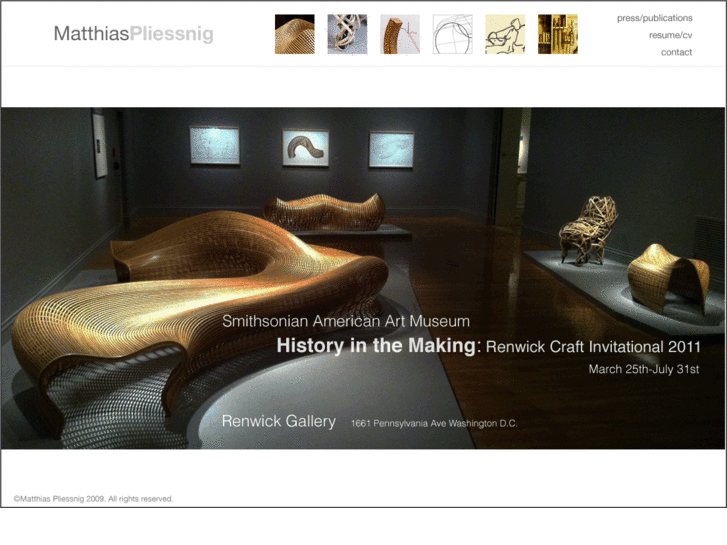Click the MatthiasPliessnig site logo
727x545 pixels.
pos(134,34)
